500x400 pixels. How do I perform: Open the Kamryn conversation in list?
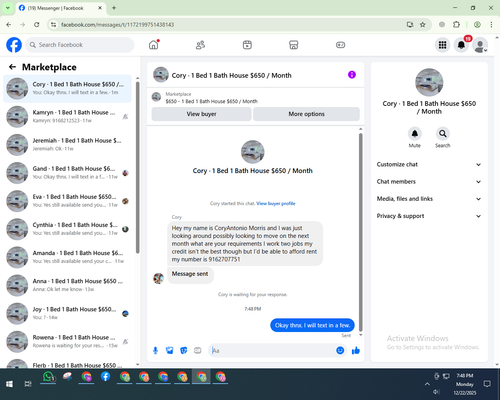click(67, 116)
